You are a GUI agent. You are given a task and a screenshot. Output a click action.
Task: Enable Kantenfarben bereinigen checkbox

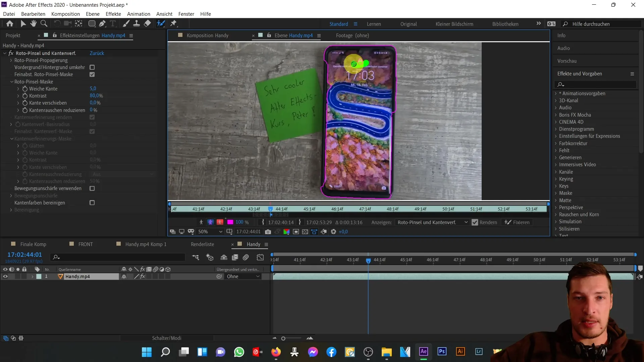coord(92,203)
